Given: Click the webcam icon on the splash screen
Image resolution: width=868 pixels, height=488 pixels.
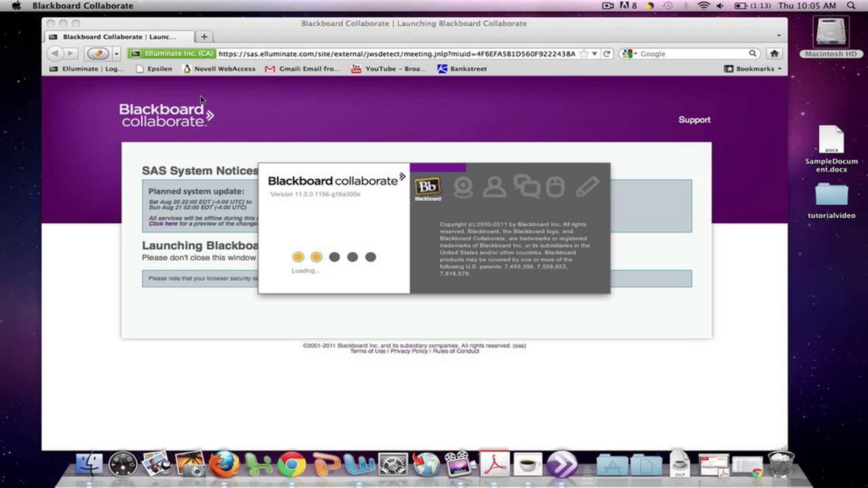Looking at the screenshot, I should coord(463,187).
